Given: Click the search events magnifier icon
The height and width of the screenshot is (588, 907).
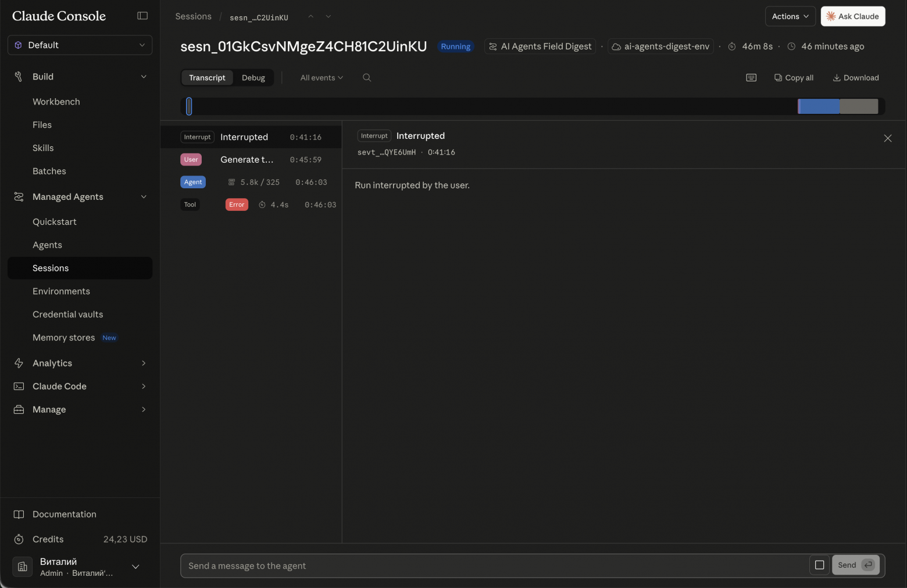Looking at the screenshot, I should (367, 78).
